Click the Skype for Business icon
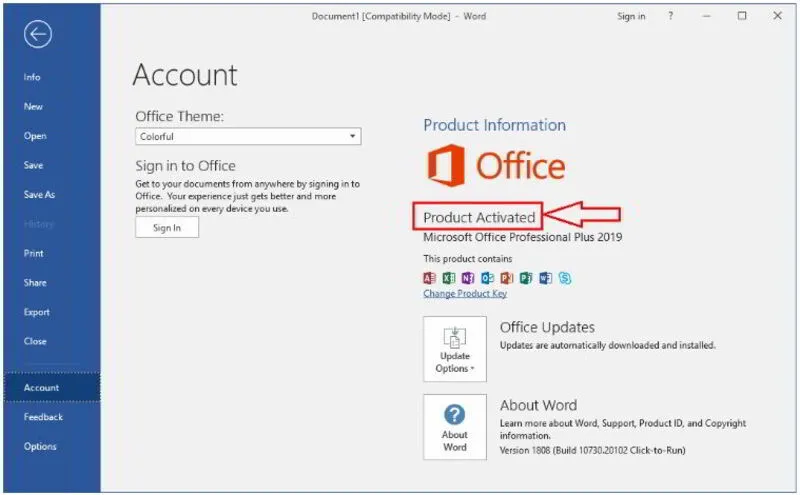 point(565,278)
